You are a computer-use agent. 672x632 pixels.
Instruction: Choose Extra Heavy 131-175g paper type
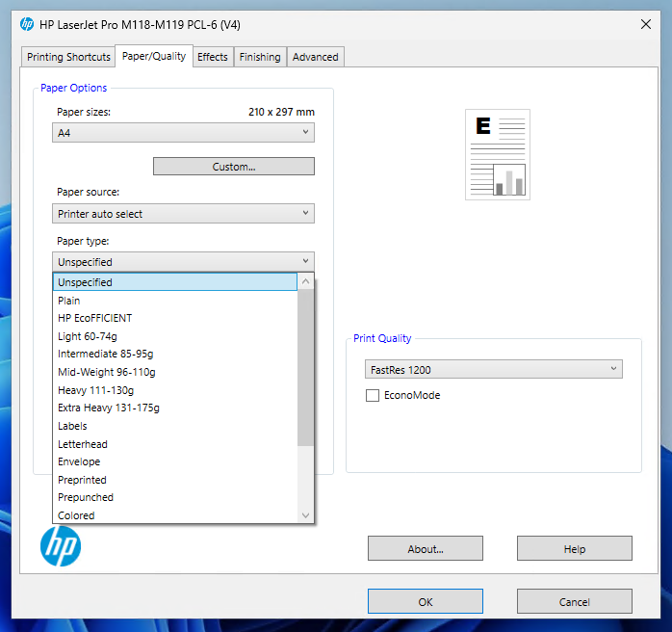(x=175, y=408)
